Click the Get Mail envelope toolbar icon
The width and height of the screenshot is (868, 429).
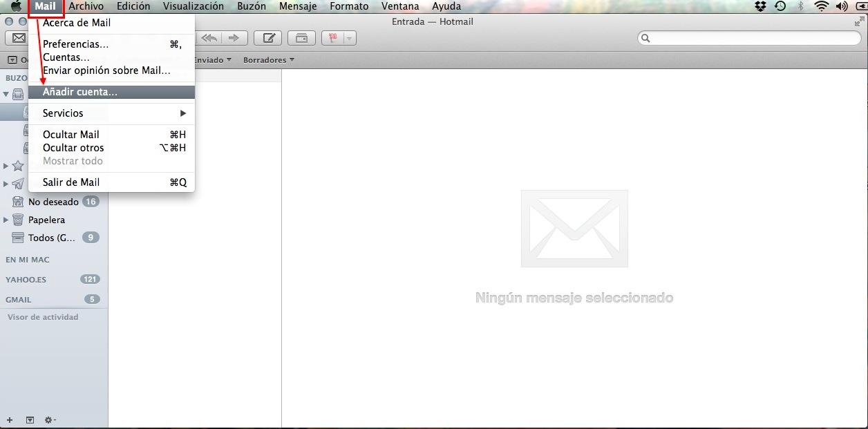(x=19, y=38)
